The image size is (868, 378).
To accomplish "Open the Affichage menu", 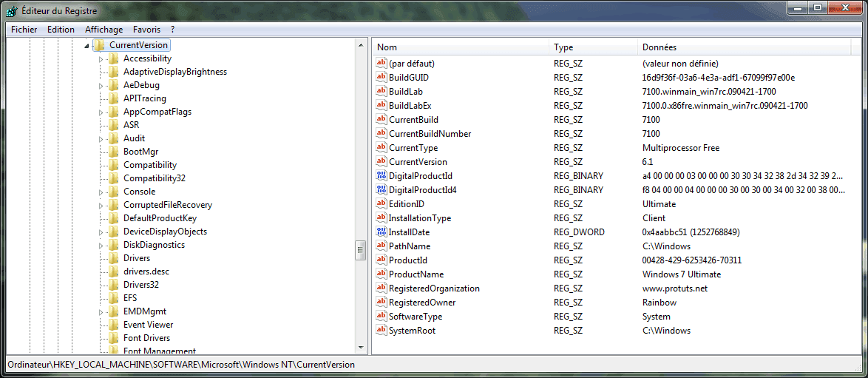I will [103, 30].
